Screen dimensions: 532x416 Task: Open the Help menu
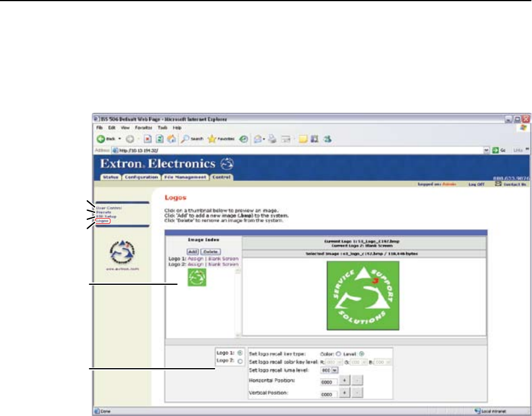pos(177,128)
